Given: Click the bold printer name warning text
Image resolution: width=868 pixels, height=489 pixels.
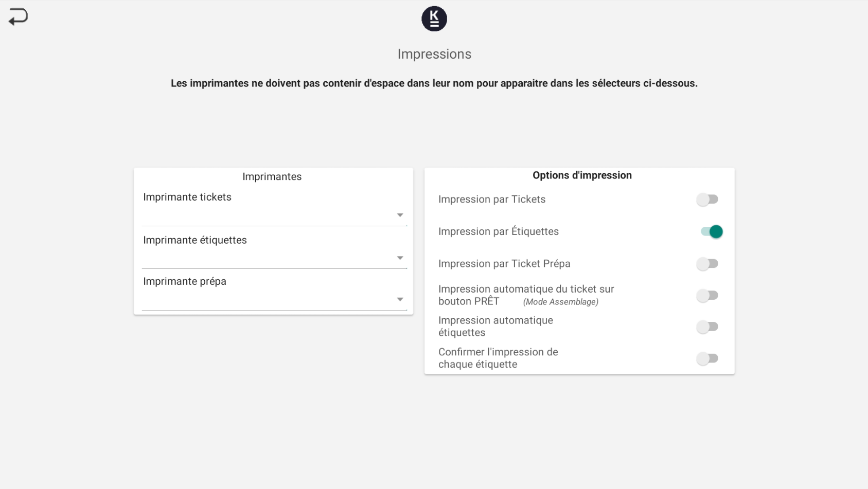Looking at the screenshot, I should point(434,83).
